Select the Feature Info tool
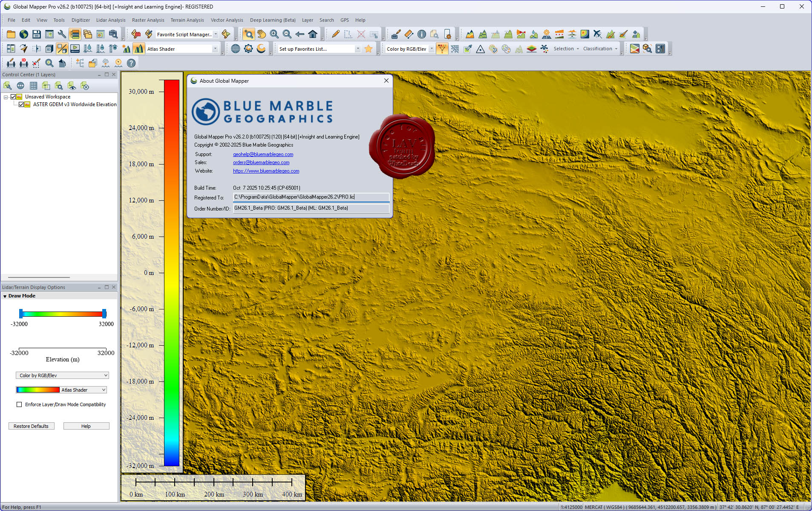 pos(421,35)
